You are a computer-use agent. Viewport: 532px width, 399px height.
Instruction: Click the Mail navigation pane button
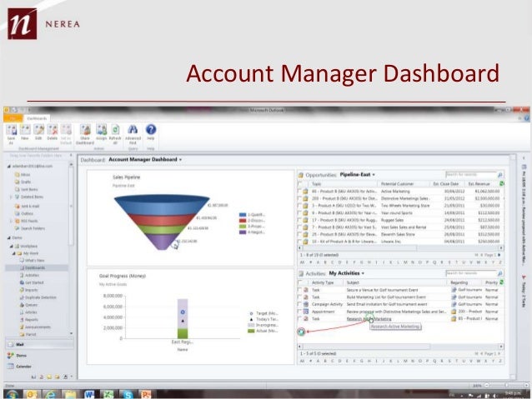tap(39, 344)
